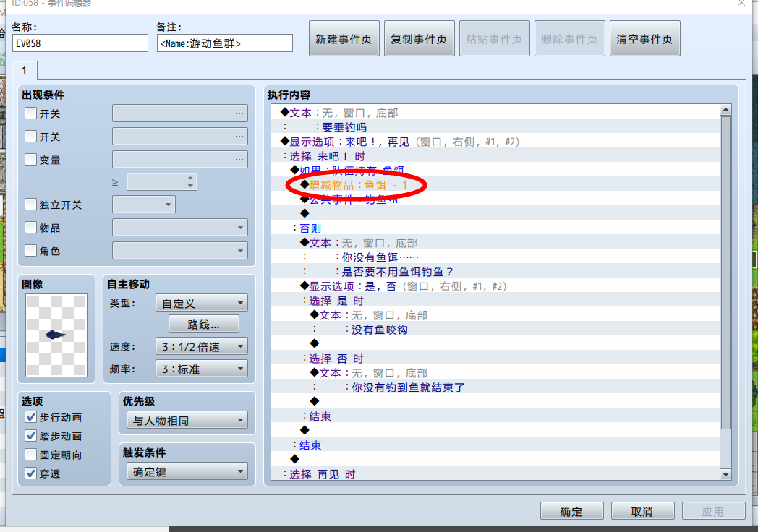Viewport: 758px width, 532px height.
Task: Click the 执行内容 vertical scrollbar thumb
Action: point(725,272)
